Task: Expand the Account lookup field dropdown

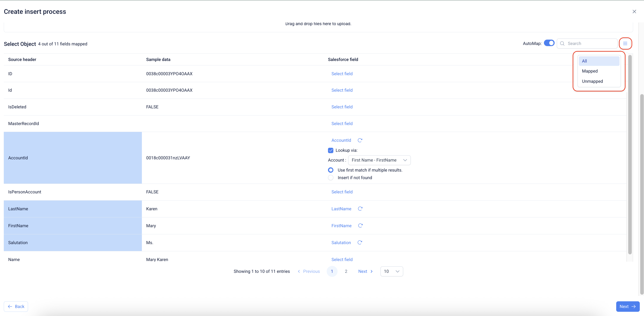Action: pyautogui.click(x=379, y=160)
